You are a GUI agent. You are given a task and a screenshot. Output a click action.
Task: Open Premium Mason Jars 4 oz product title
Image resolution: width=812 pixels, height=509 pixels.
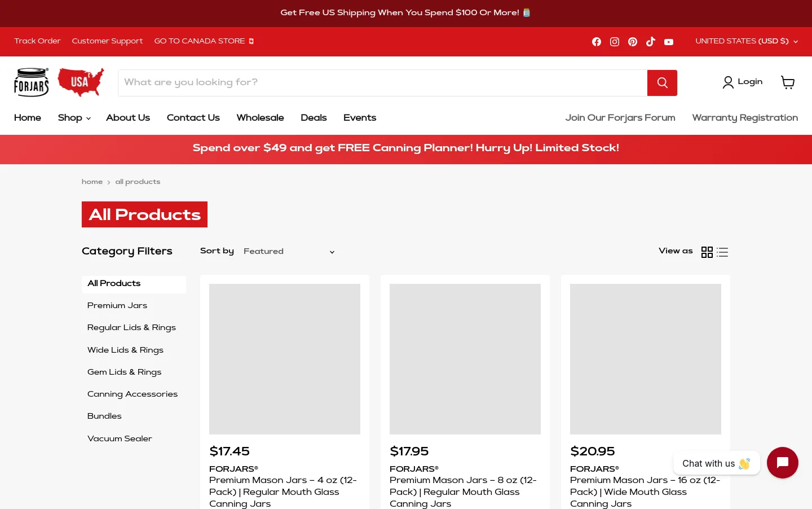tap(283, 492)
